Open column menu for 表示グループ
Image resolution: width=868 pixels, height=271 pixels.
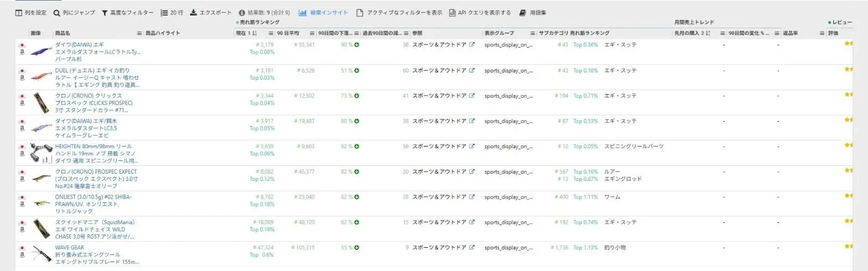(533, 33)
